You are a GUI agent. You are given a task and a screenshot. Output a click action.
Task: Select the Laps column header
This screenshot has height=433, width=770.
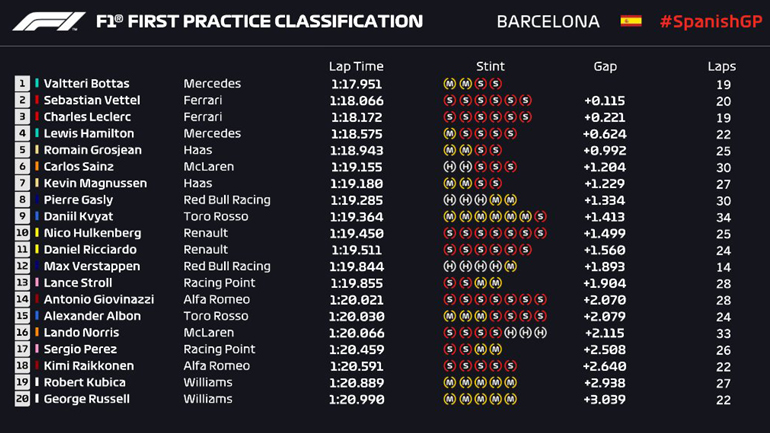click(x=722, y=66)
